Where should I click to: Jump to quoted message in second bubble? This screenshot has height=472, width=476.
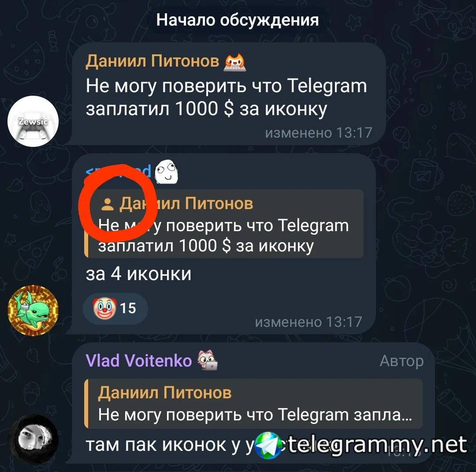224,223
